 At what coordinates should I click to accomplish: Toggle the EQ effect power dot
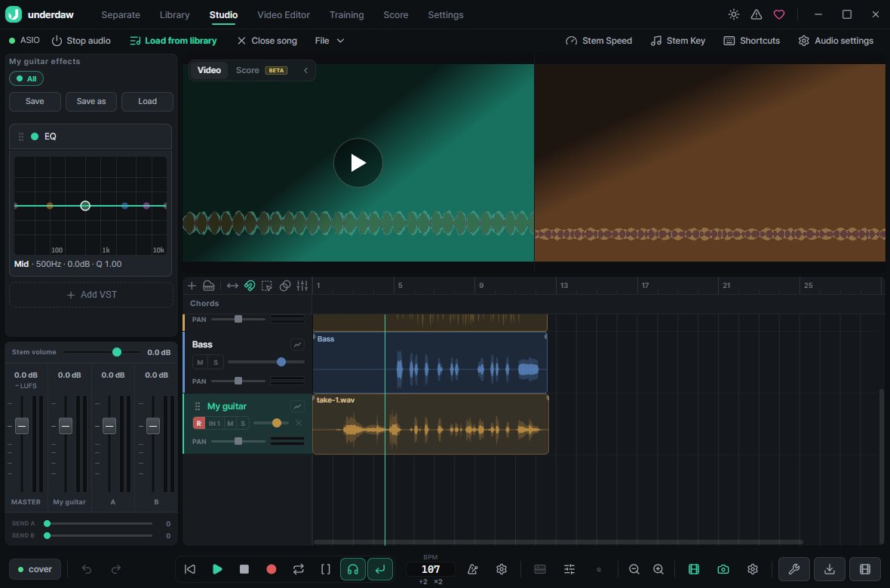click(35, 136)
